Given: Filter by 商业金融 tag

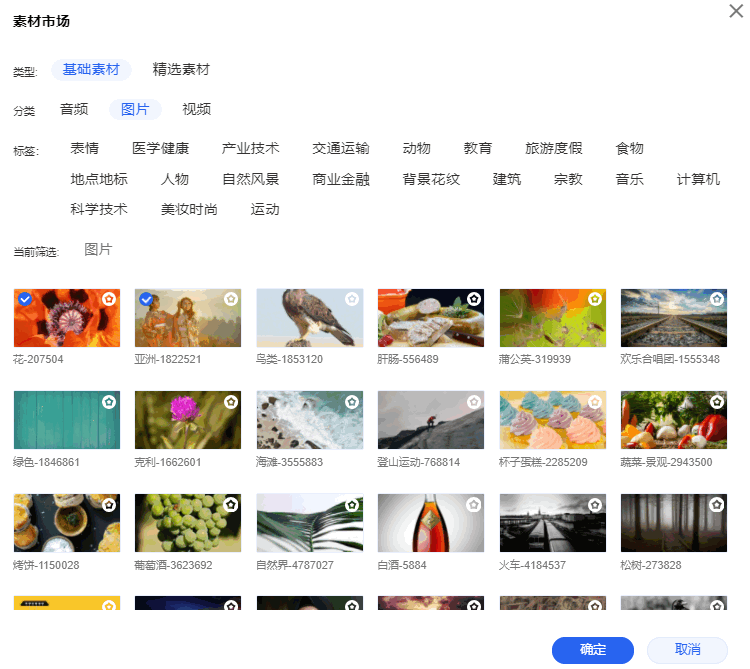Looking at the screenshot, I should (x=341, y=179).
